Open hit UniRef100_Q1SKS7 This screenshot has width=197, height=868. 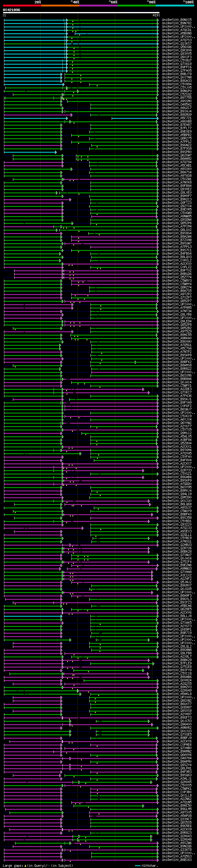click(x=177, y=44)
